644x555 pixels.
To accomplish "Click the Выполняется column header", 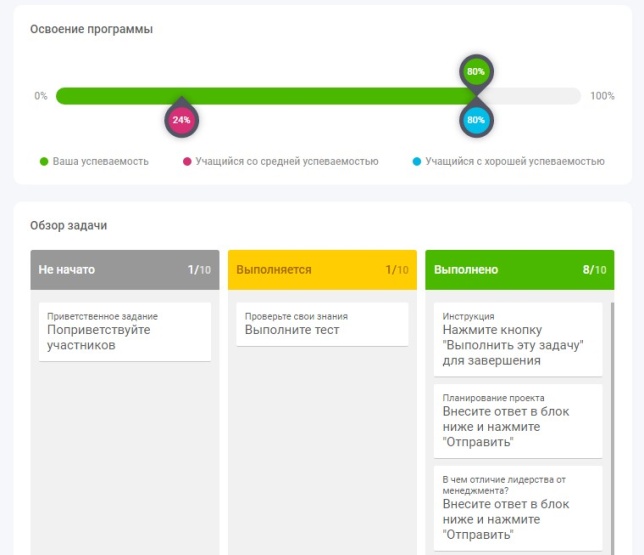I will tap(322, 270).
